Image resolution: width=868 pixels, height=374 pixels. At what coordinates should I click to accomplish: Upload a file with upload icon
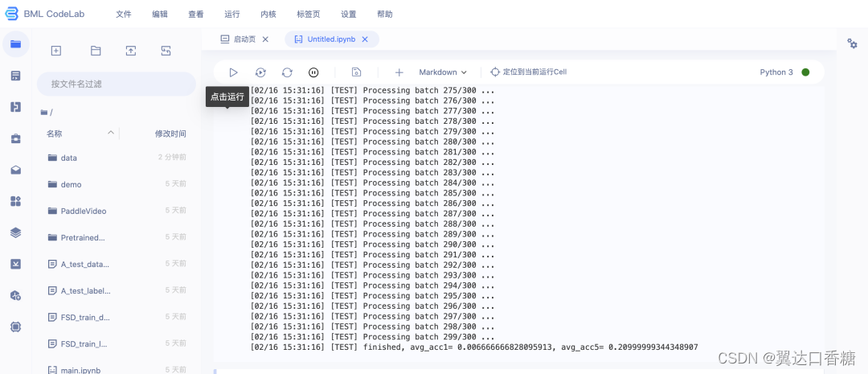coord(131,51)
